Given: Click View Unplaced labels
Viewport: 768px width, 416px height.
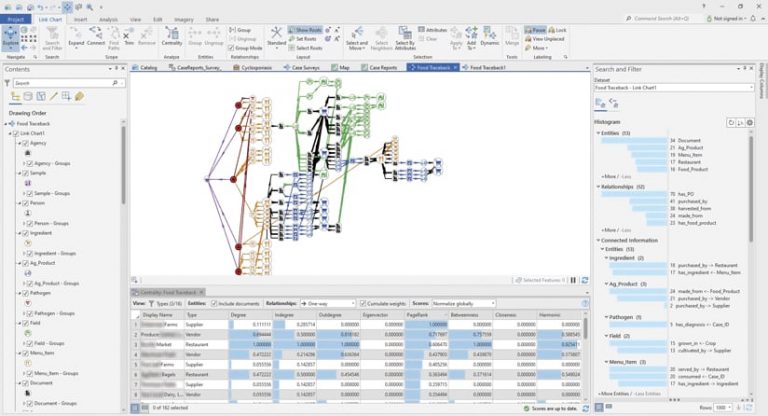Looking at the screenshot, I should coord(544,39).
